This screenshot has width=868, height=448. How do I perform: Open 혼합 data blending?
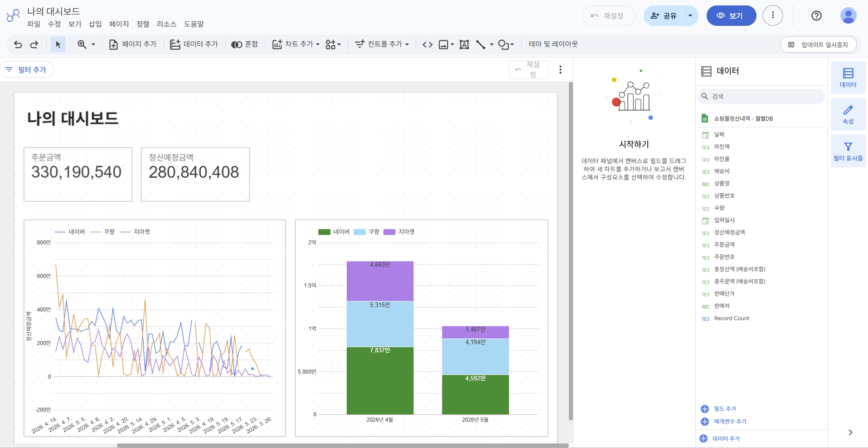click(245, 44)
